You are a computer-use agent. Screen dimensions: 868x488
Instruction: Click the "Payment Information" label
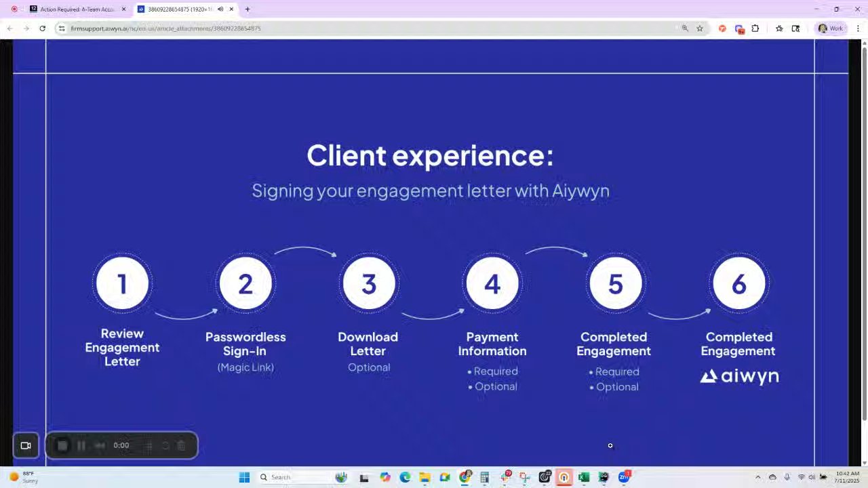click(x=492, y=344)
